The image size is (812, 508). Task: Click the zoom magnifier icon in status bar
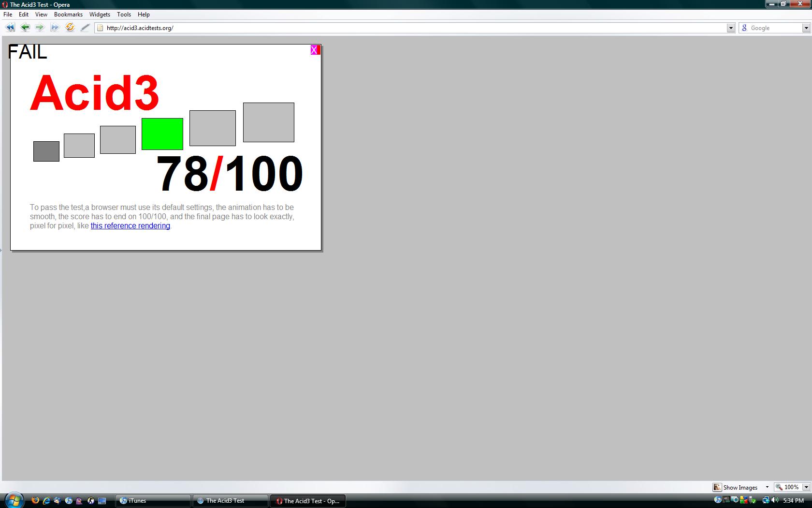(x=779, y=487)
